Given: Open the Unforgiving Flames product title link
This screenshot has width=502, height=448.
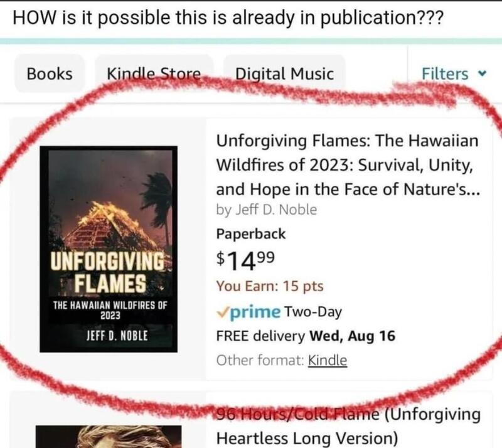Looking at the screenshot, I should pyautogui.click(x=348, y=164).
